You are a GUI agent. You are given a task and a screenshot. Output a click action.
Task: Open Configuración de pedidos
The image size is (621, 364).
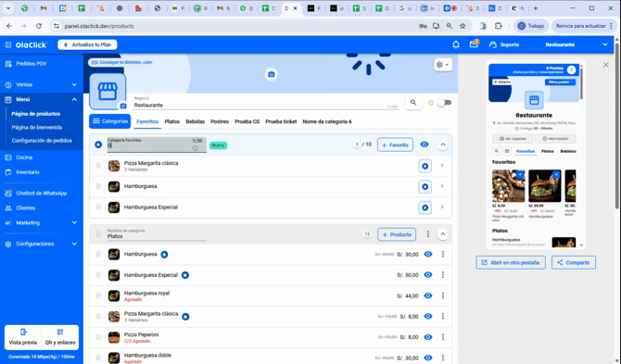pos(42,141)
